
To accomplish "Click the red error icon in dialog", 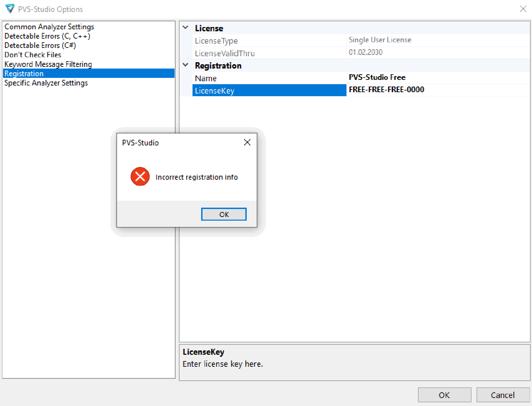I will coord(140,176).
